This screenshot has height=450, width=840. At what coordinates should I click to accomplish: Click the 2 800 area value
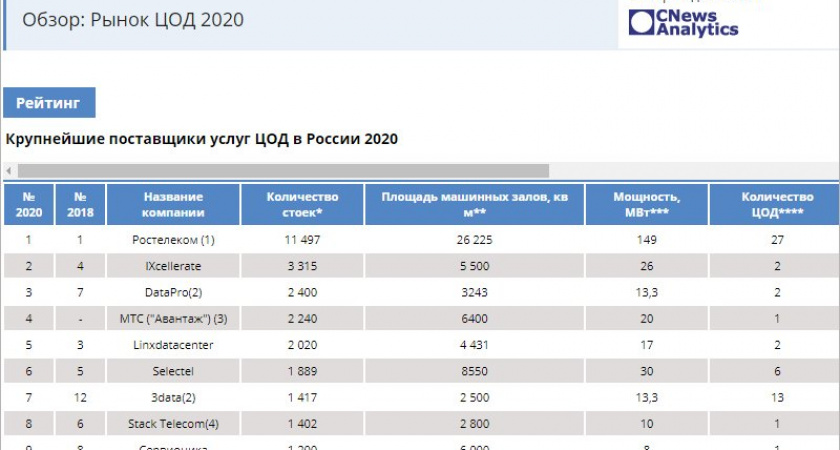click(x=474, y=424)
